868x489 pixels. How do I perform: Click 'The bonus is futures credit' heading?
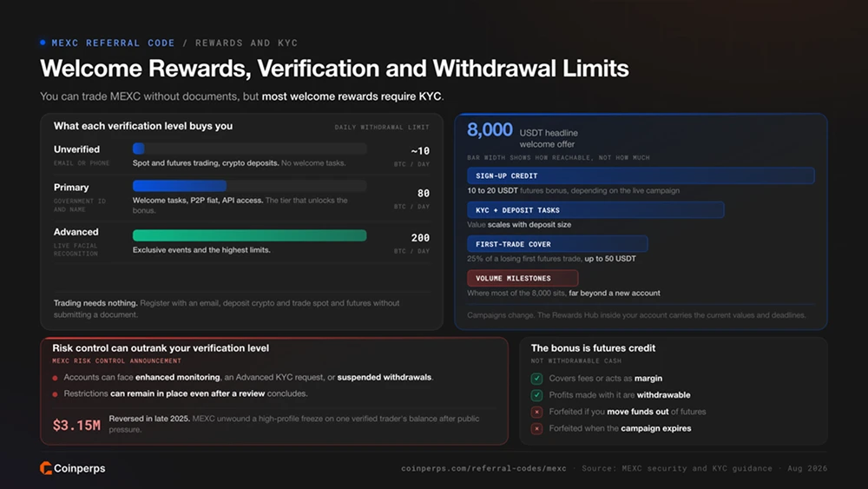[593, 347]
